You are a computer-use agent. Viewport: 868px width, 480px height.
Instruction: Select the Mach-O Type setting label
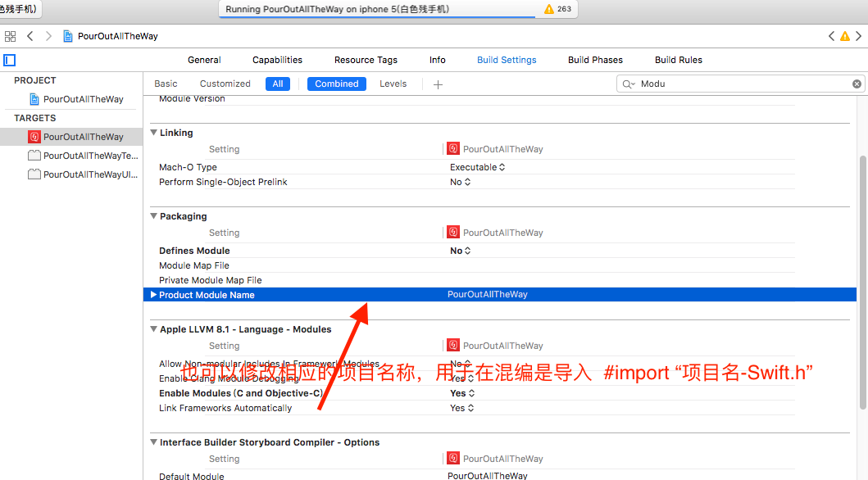[x=188, y=167]
